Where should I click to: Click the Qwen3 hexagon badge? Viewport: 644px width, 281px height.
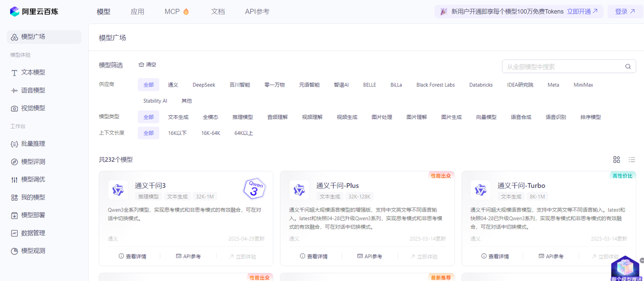tap(254, 189)
